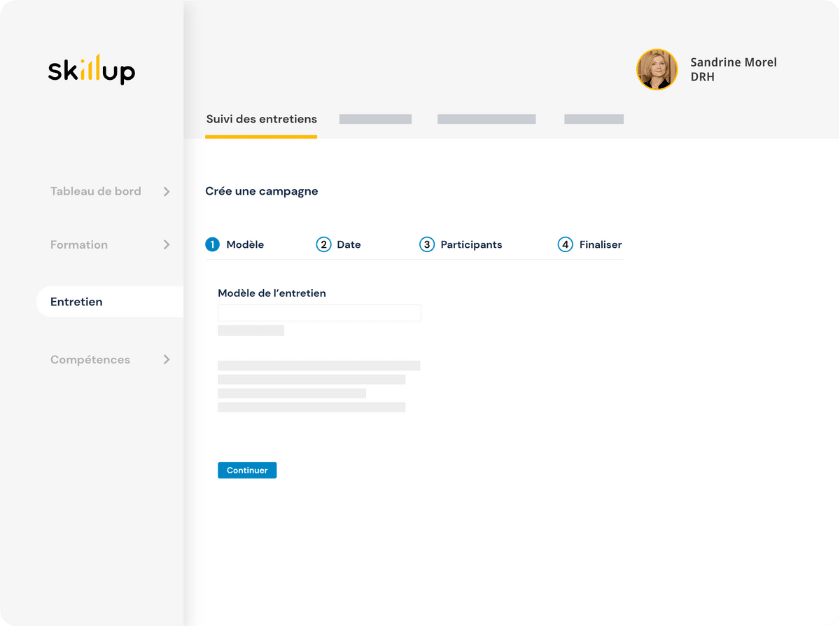Image resolution: width=840 pixels, height=626 pixels.
Task: Expand the Compétences chevron arrow
Action: tap(167, 359)
